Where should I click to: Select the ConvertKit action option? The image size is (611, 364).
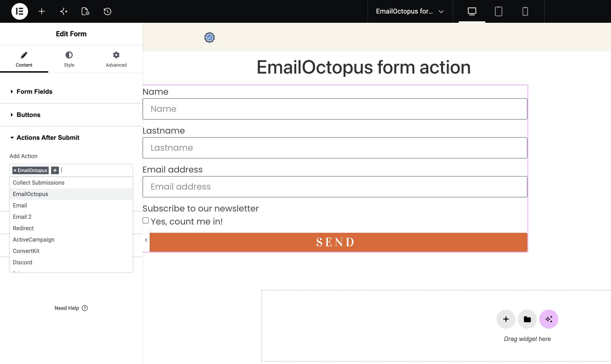(71, 251)
